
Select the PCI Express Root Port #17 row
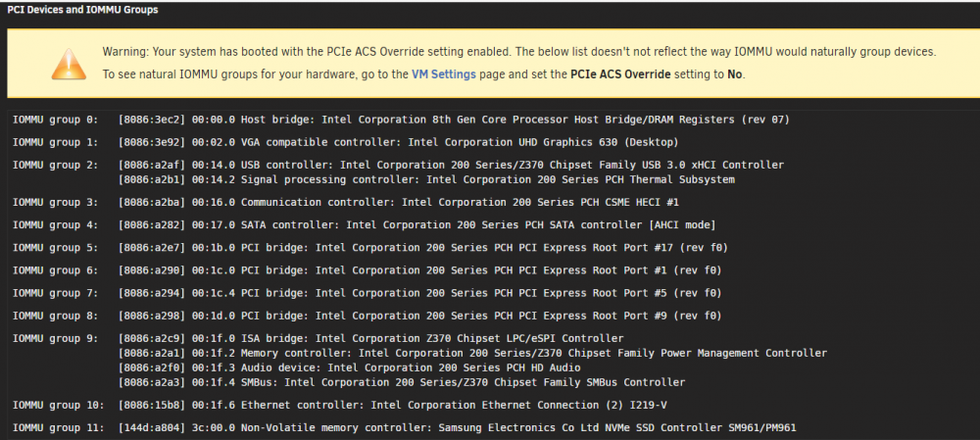point(423,248)
